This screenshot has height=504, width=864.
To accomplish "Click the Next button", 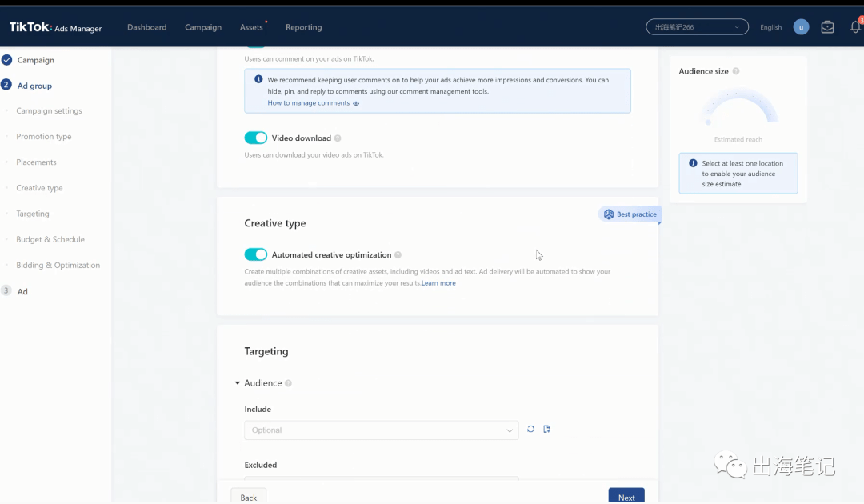I will tap(626, 496).
